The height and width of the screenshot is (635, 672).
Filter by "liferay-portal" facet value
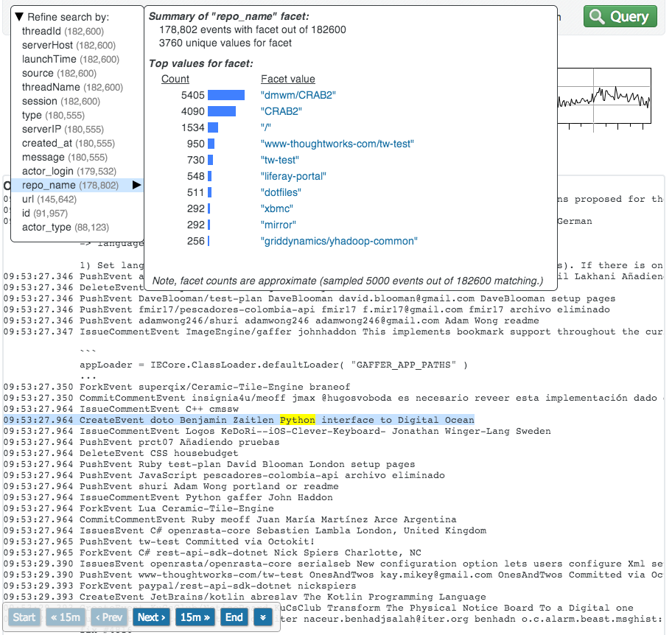(293, 177)
